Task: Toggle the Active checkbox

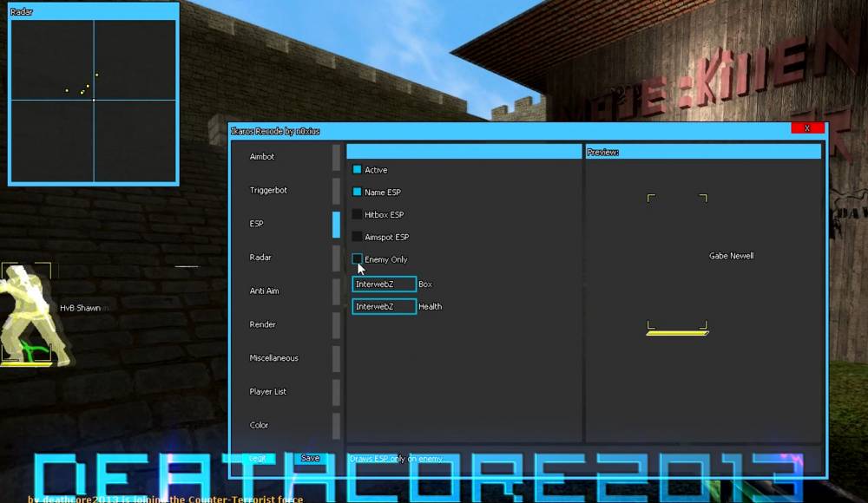Action: (357, 169)
